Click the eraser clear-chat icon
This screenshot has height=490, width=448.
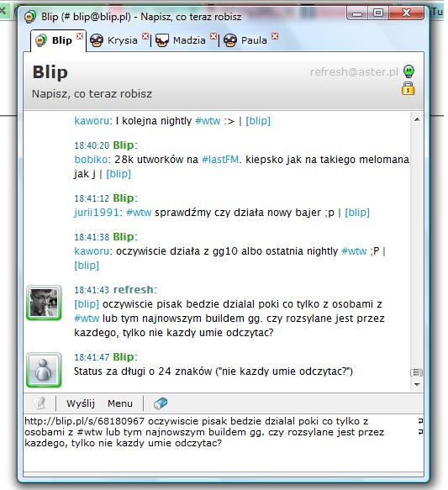point(161,403)
